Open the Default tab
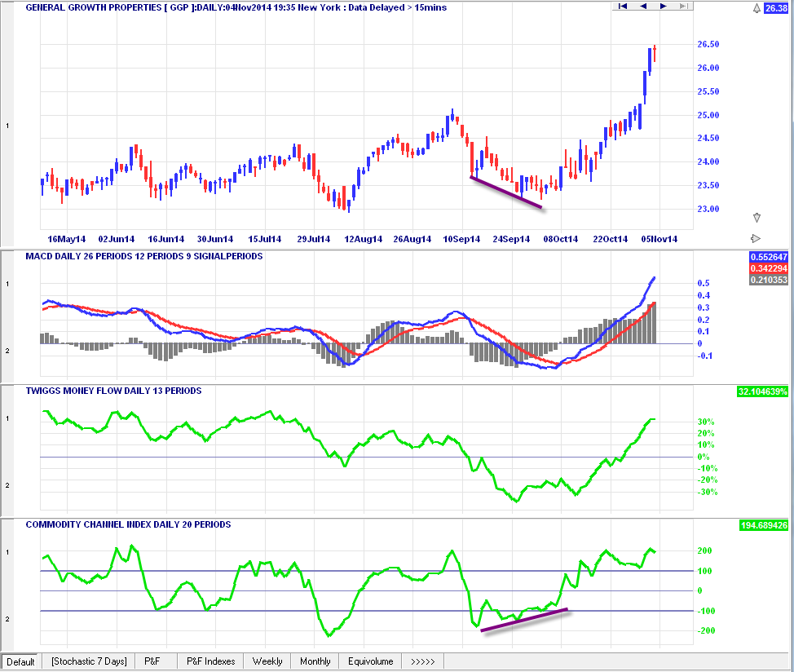794x672 pixels. (20, 662)
